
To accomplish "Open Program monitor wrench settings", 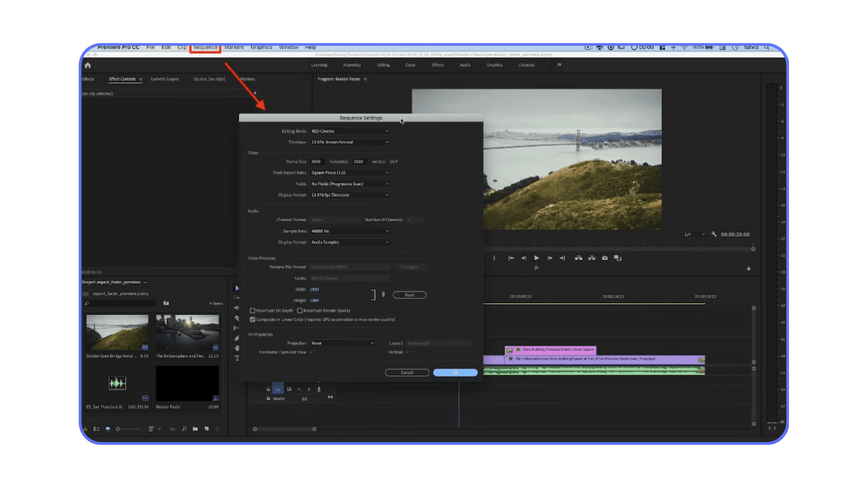I will [x=714, y=234].
